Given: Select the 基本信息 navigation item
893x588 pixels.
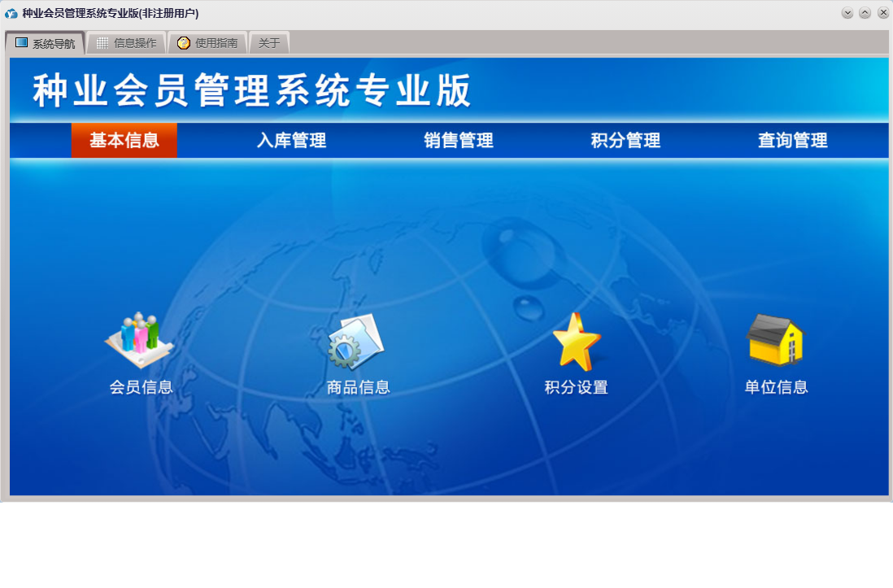Looking at the screenshot, I should [124, 140].
